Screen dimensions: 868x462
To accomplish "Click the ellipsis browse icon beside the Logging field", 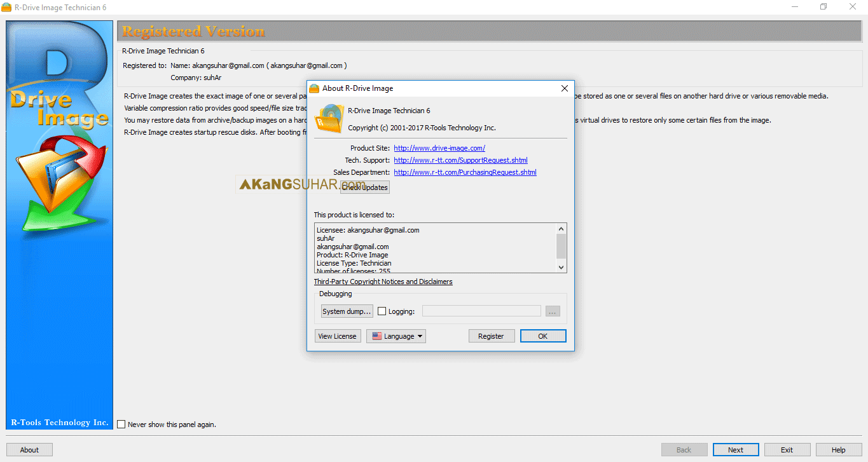I will point(552,311).
